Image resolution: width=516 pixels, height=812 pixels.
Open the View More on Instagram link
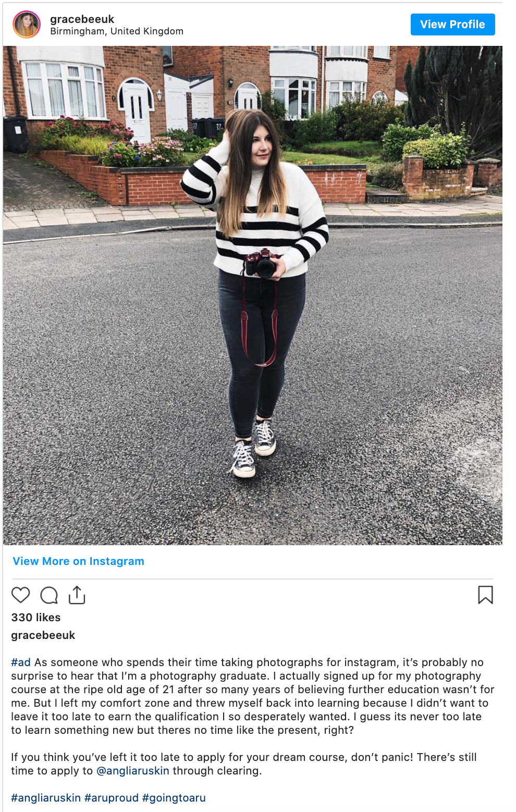point(79,561)
